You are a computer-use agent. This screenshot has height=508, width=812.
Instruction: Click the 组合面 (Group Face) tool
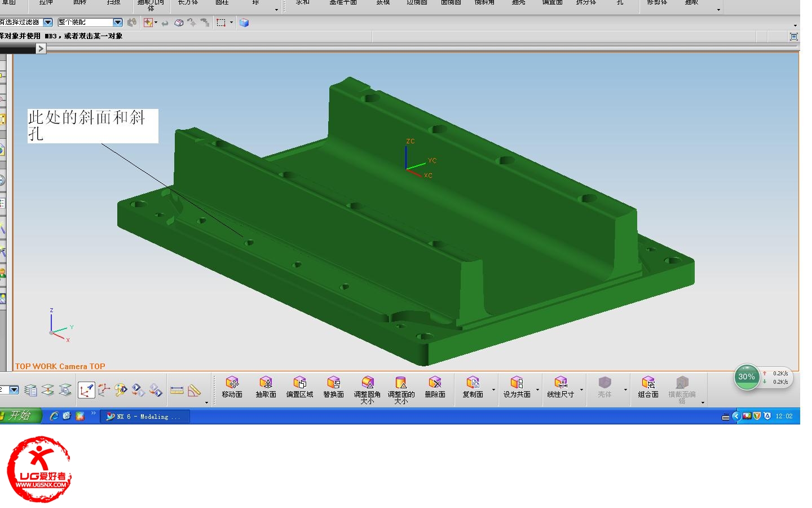pyautogui.click(x=648, y=388)
